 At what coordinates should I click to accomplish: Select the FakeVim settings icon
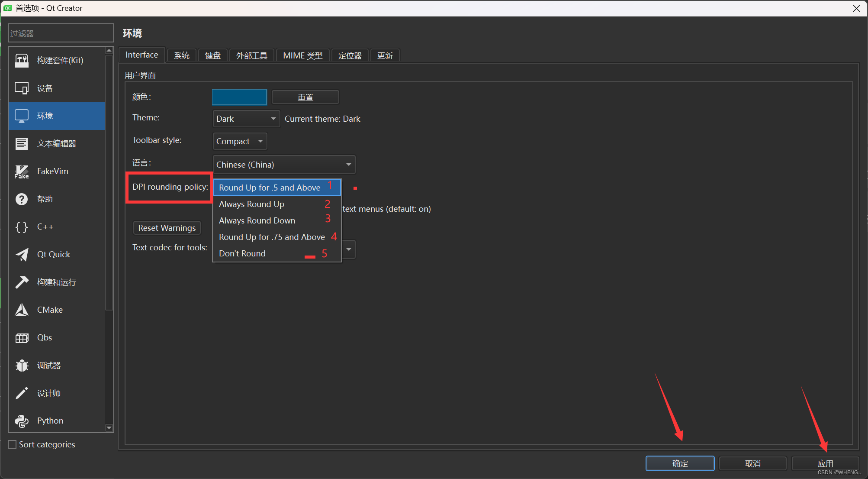[52, 171]
